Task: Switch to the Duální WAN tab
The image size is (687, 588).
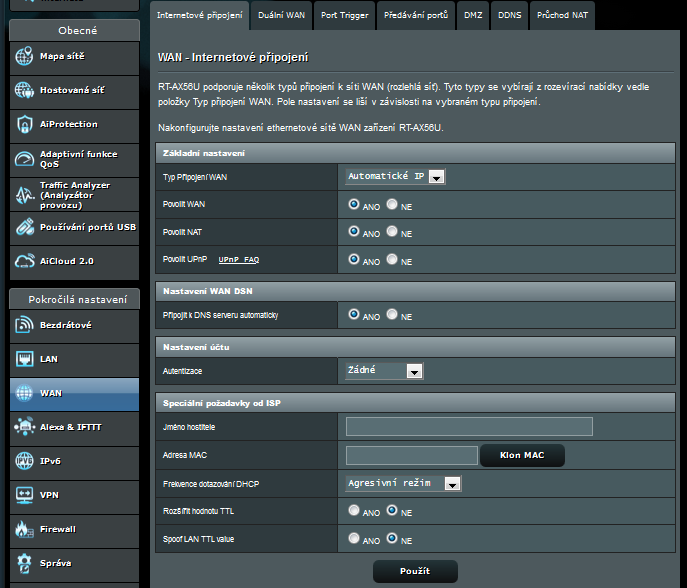Action: [281, 16]
